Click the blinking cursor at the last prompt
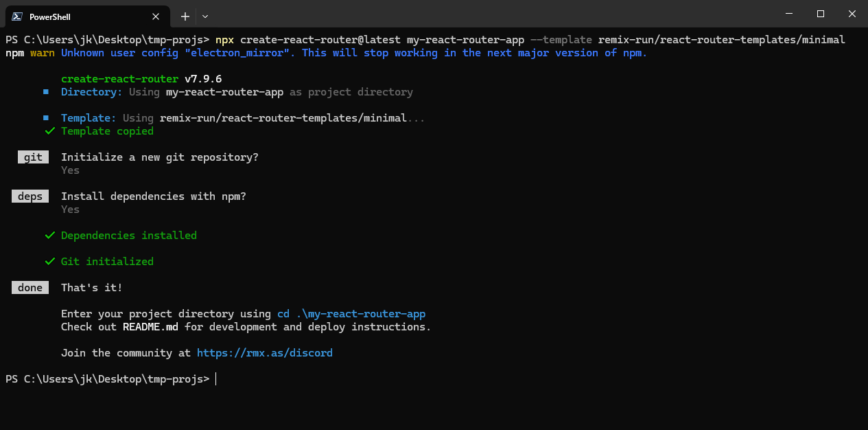This screenshot has height=430, width=868. tap(216, 379)
